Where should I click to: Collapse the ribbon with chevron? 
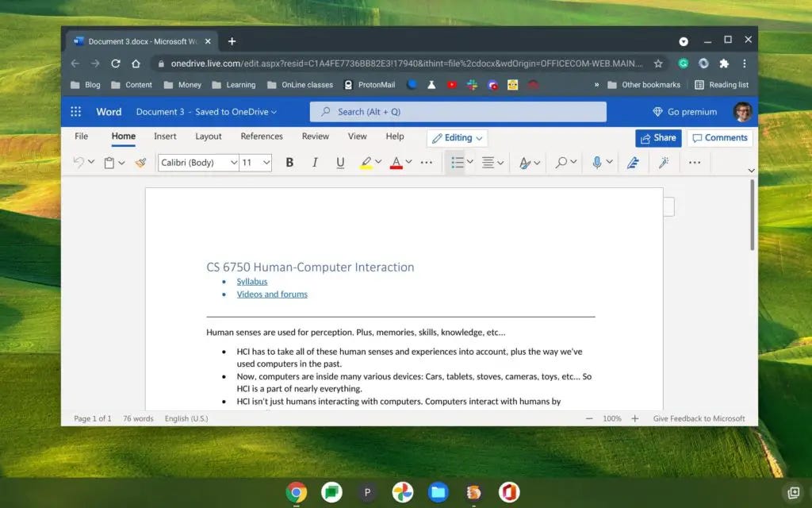click(x=751, y=171)
